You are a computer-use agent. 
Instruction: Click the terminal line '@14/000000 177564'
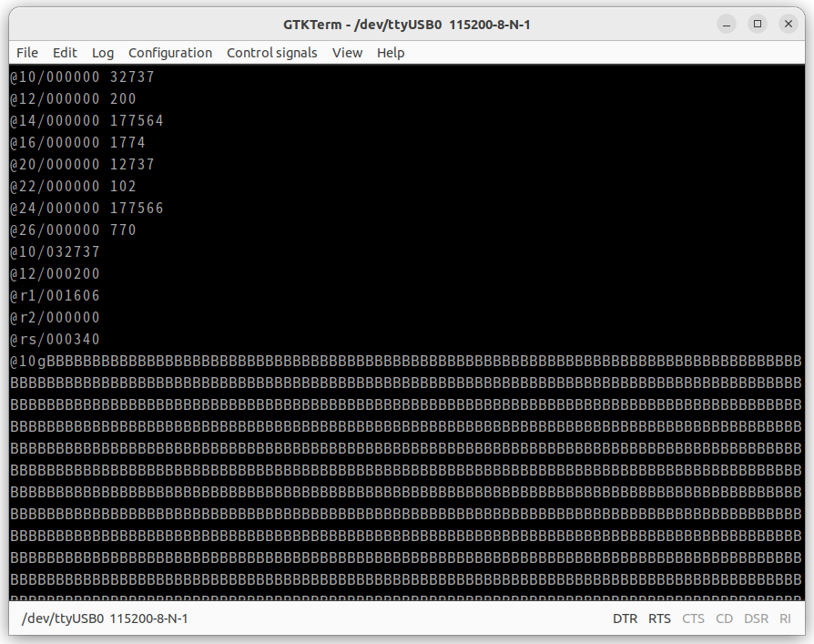(87, 120)
